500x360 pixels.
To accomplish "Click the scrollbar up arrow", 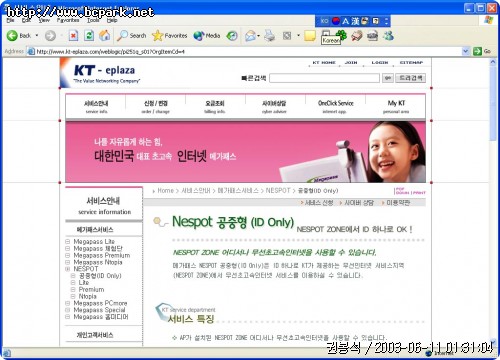I will coord(493,62).
